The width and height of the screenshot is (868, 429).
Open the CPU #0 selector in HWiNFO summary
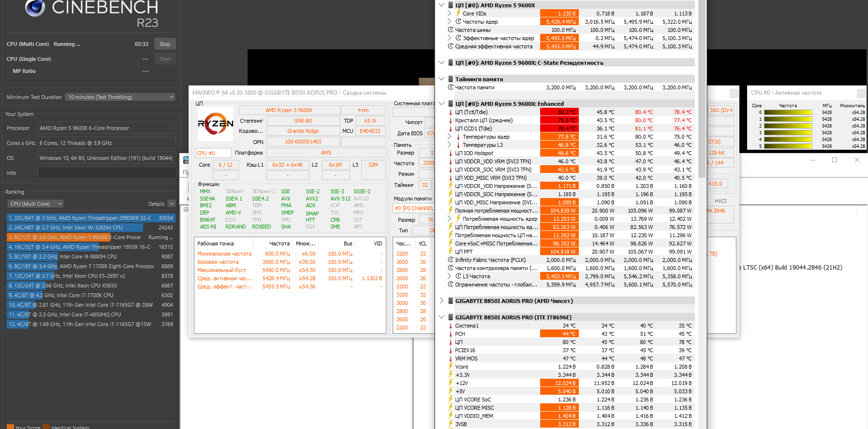tap(213, 153)
